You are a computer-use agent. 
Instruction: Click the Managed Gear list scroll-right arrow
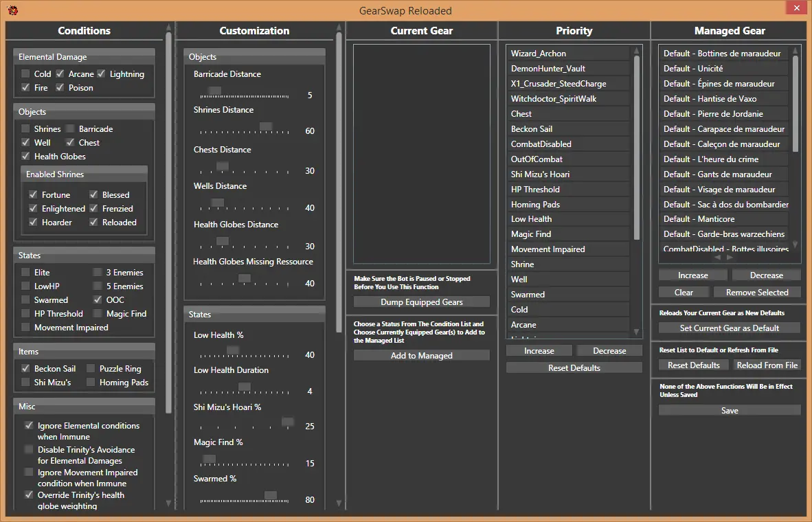click(730, 258)
